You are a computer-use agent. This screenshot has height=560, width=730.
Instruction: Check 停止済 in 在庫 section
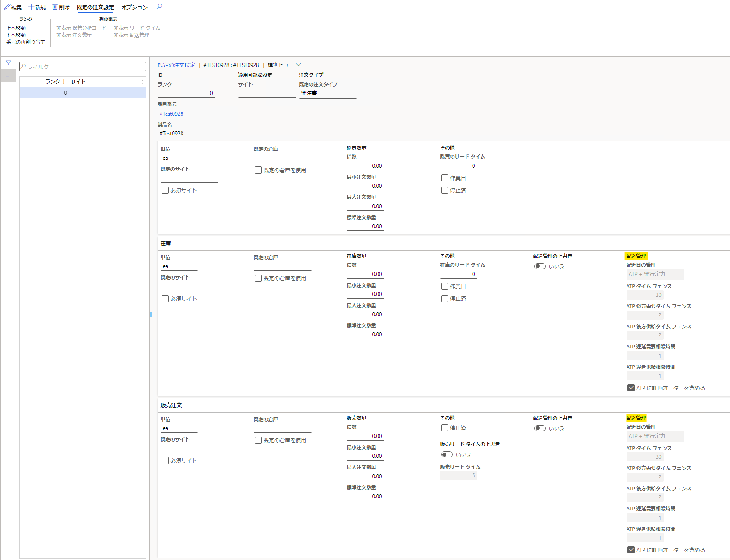(445, 299)
